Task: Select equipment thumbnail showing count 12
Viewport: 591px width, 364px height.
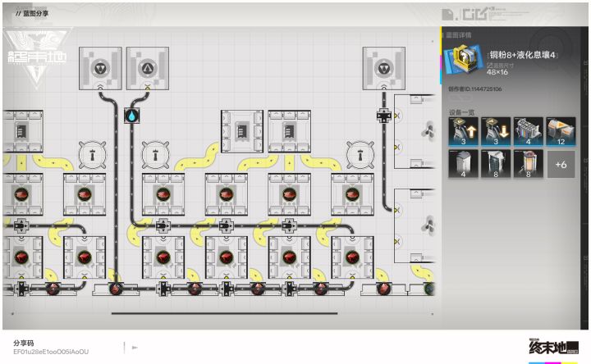Action: (x=561, y=131)
